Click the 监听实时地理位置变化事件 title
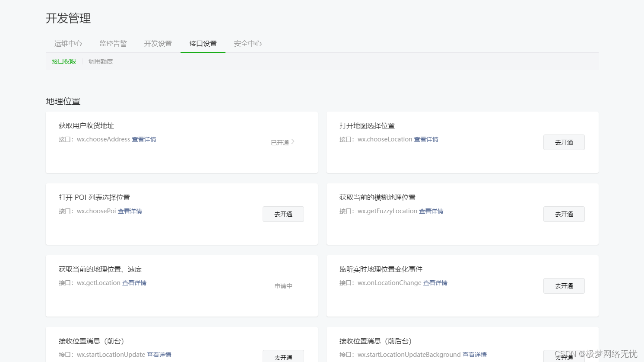The height and width of the screenshot is (362, 644). [381, 269]
